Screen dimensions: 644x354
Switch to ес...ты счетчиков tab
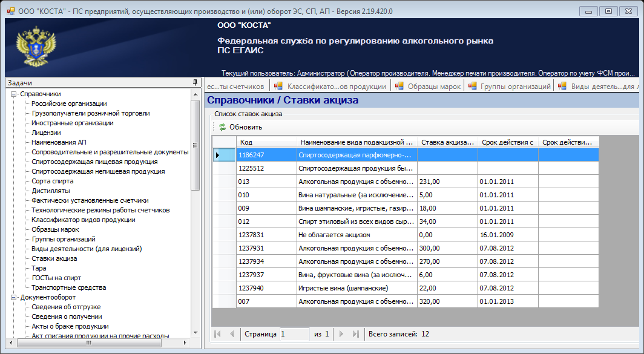pyautogui.click(x=236, y=86)
